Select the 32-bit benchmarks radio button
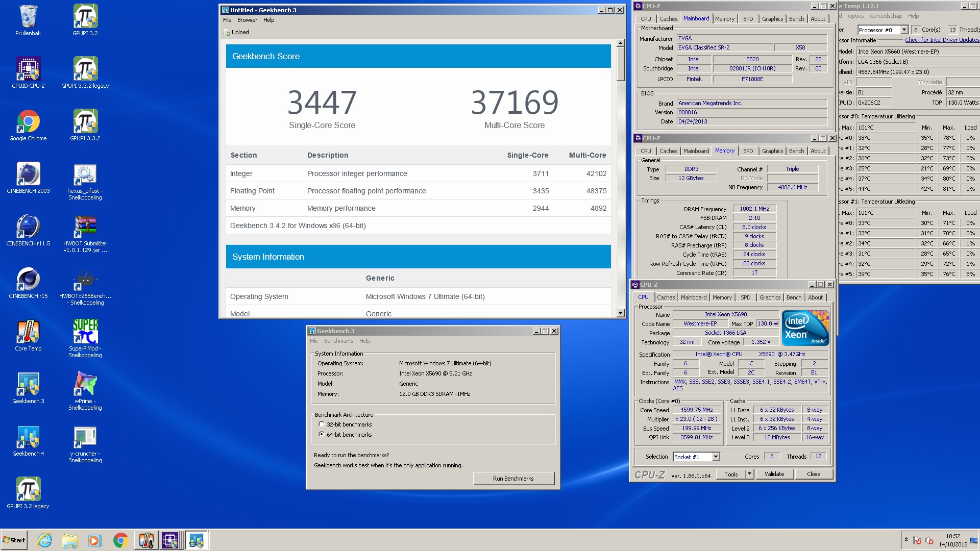 [321, 424]
